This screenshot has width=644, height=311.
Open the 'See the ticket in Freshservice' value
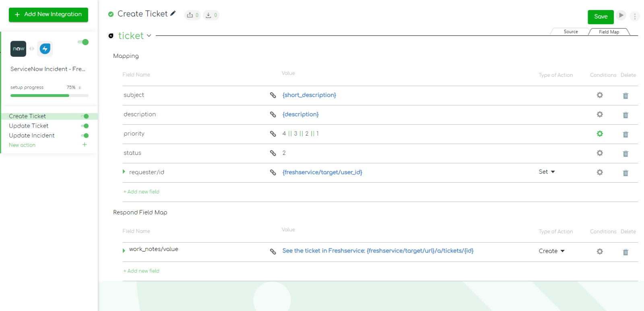(x=378, y=251)
